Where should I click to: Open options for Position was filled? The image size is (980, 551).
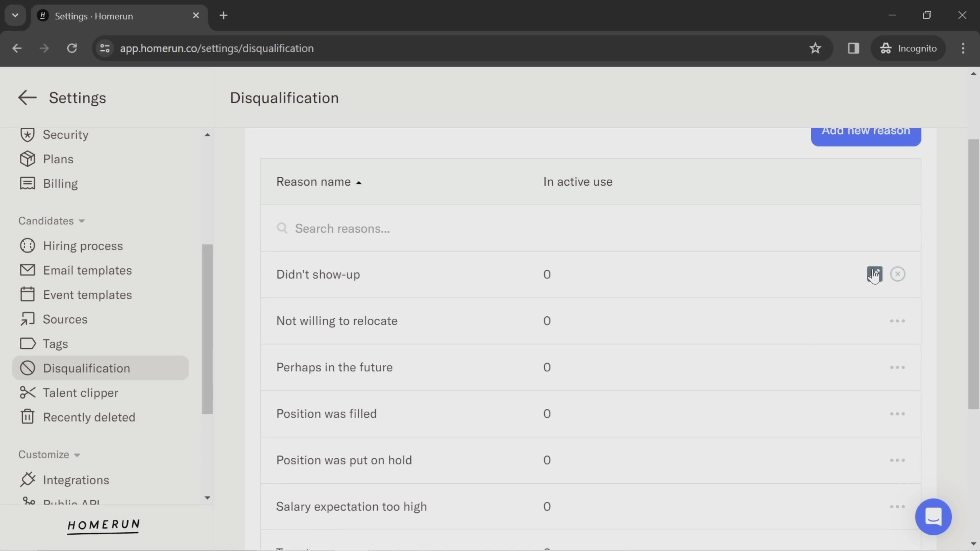897,414
